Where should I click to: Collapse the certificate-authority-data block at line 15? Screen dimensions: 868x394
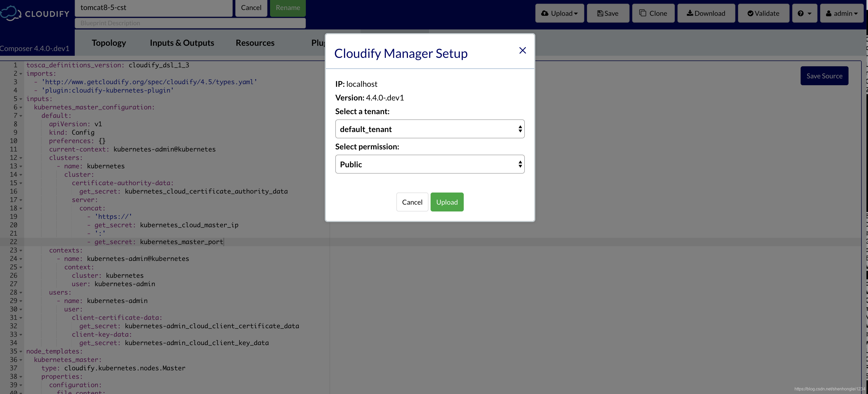click(x=21, y=183)
